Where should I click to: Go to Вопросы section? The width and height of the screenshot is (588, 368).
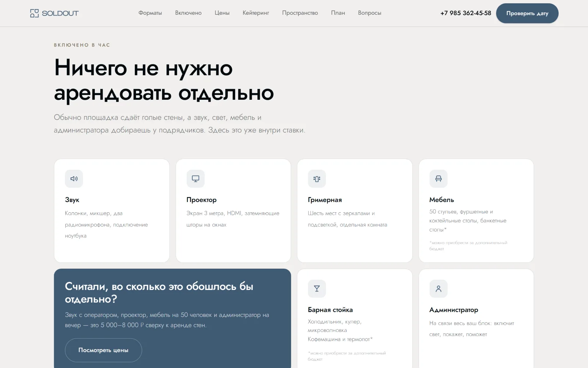click(369, 13)
